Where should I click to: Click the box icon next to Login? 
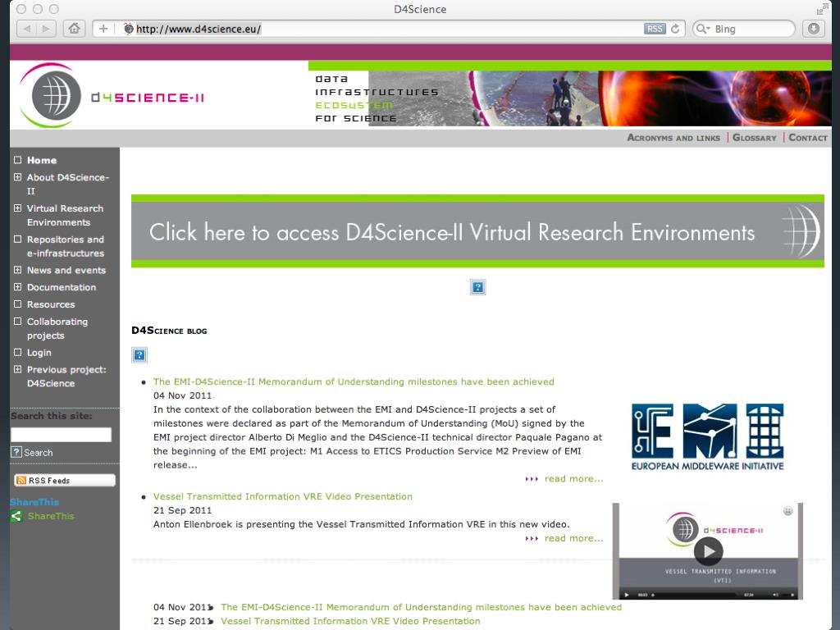pyautogui.click(x=18, y=352)
